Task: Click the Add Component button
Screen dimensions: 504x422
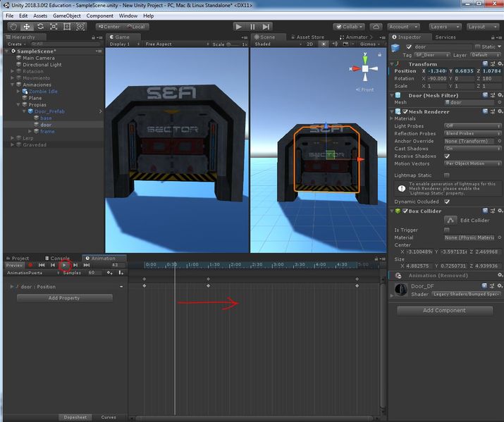Action: tap(444, 310)
